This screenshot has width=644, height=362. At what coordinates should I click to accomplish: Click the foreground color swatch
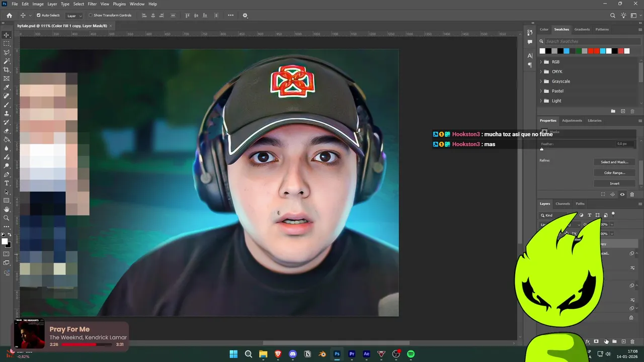pos(5,241)
